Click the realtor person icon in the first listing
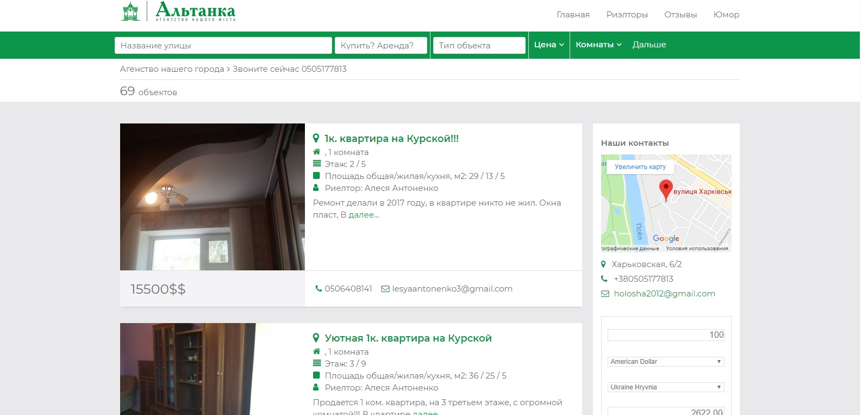 [316, 188]
